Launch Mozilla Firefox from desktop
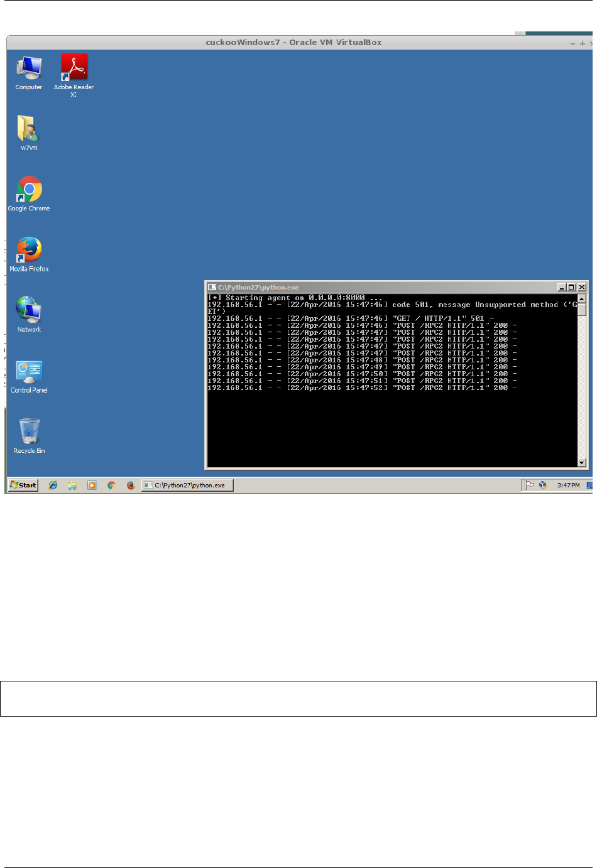 pos(29,254)
